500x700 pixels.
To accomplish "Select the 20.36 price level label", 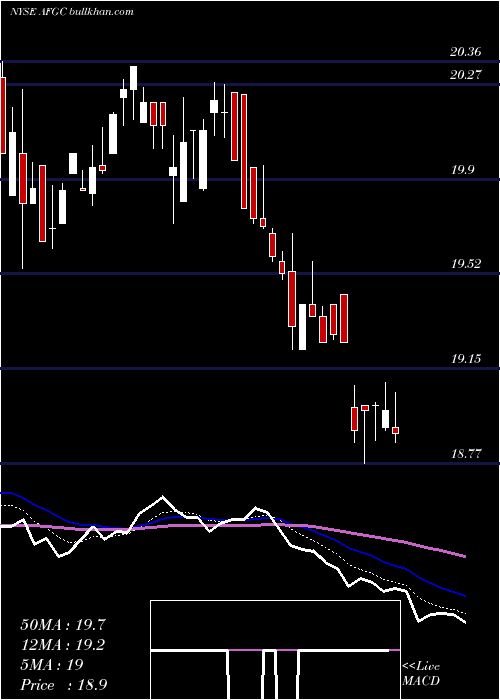I will click(x=466, y=52).
